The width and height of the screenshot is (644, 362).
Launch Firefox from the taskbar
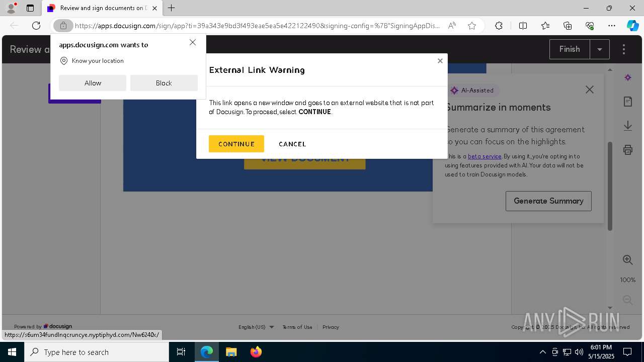pos(256,352)
